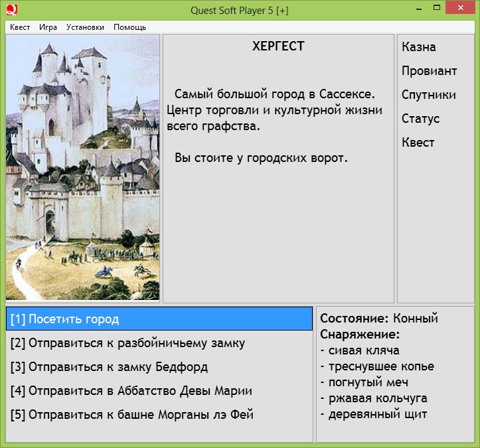480x448 pixels.
Task: Minimize the Quest Soft Player window
Action: tap(419, 8)
